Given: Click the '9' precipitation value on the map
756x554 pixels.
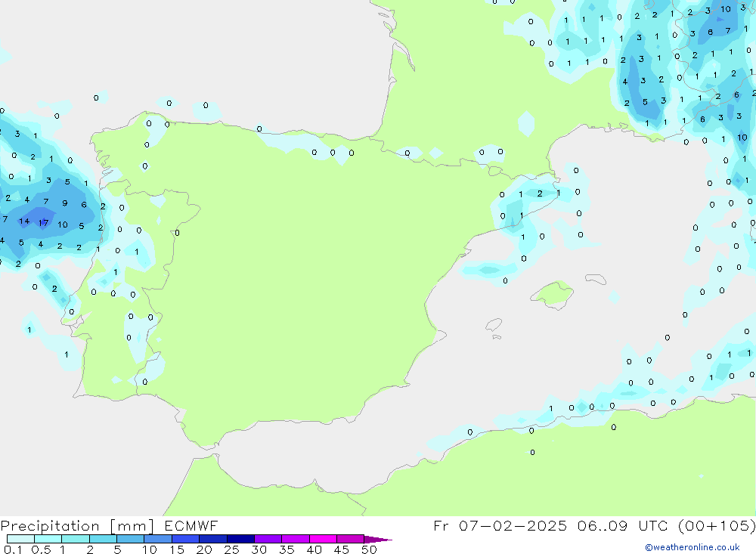Looking at the screenshot, I should tap(64, 203).
